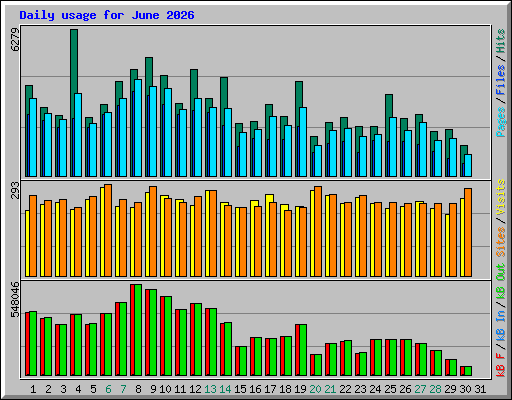Select the "Files" legend label
Screen dimensions: 512x400
coord(501,80)
